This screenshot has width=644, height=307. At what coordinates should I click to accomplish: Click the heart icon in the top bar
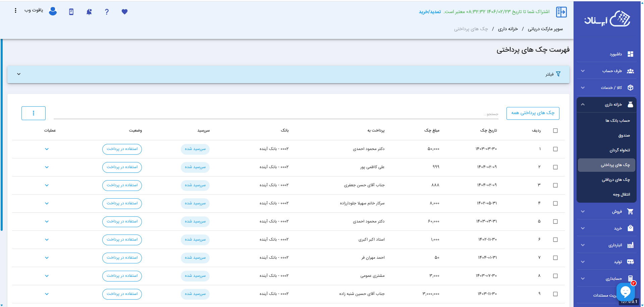tap(124, 12)
